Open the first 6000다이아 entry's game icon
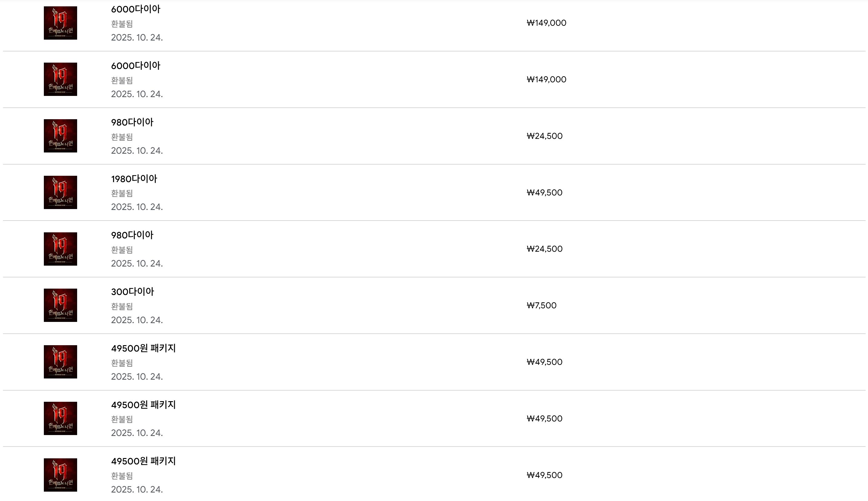The width and height of the screenshot is (868, 501). coord(60,23)
